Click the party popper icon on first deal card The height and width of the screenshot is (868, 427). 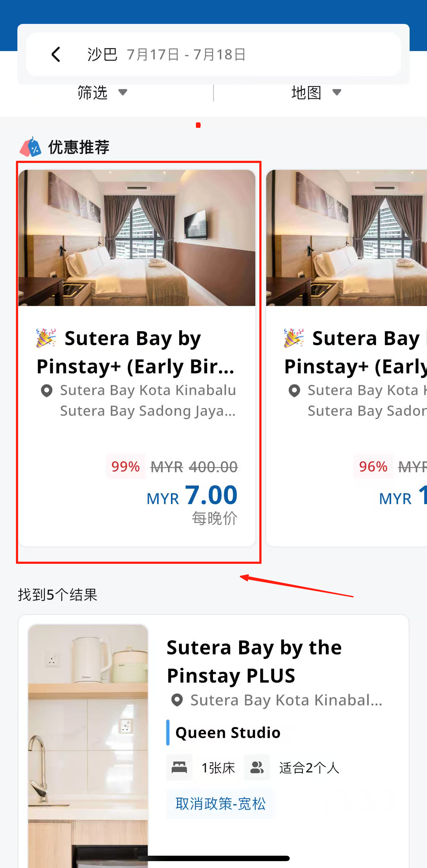tap(46, 338)
